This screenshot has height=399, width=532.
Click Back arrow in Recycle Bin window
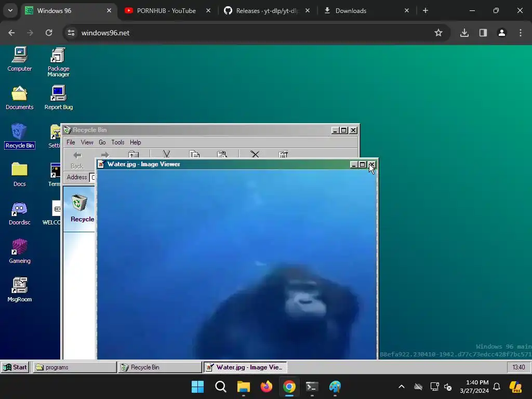click(x=77, y=160)
